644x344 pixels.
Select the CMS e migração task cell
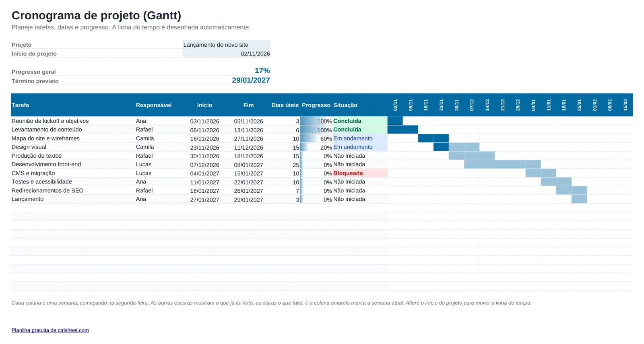73,173
